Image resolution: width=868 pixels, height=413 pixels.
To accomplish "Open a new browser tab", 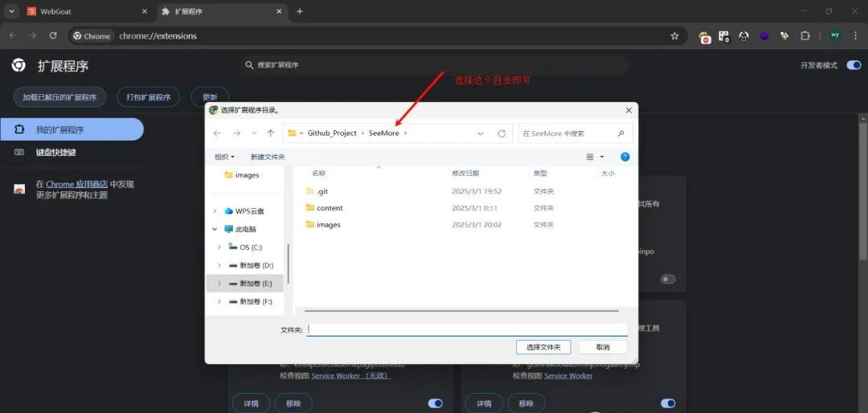I will click(x=300, y=11).
